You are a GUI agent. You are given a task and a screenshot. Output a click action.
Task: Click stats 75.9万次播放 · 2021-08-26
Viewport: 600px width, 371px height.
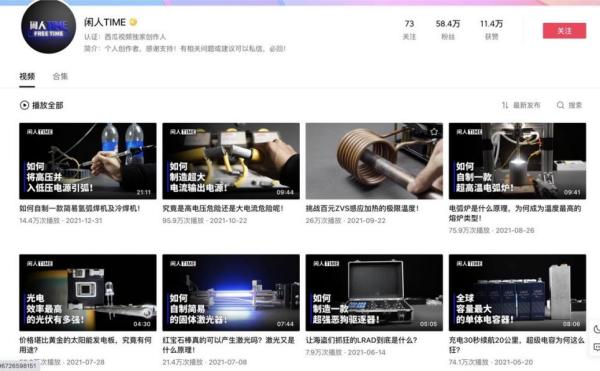491,231
